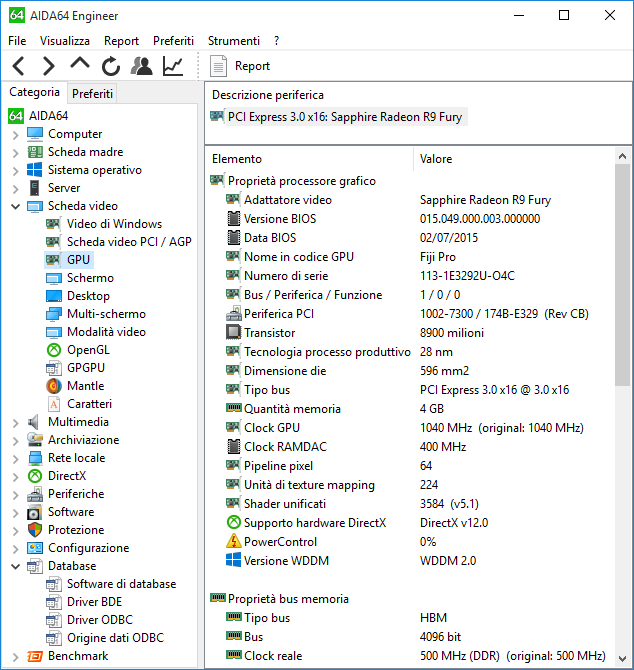Screen dimensions: 634x670
Task: Select the AIDA64 root tree node
Action: coord(38,116)
